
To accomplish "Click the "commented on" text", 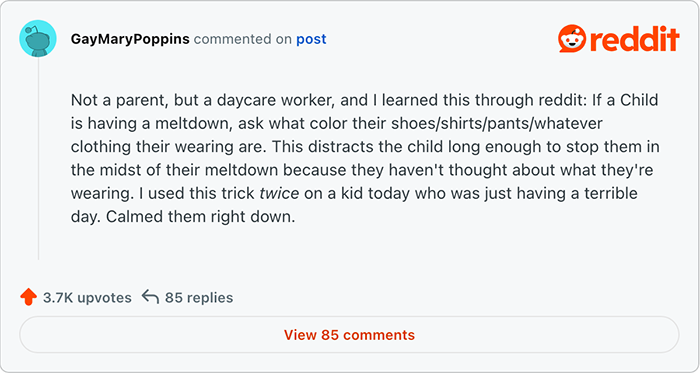I will pos(243,39).
